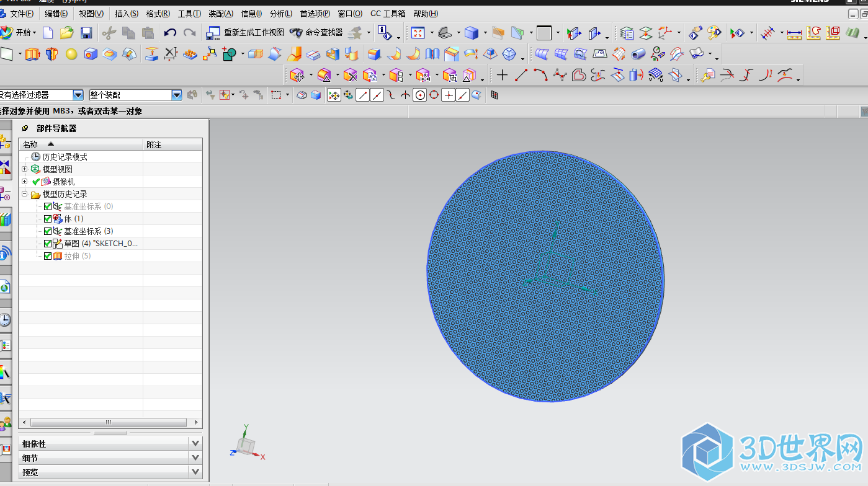Click the rectangle selection icon
This screenshot has width=868, height=486.
[276, 95]
